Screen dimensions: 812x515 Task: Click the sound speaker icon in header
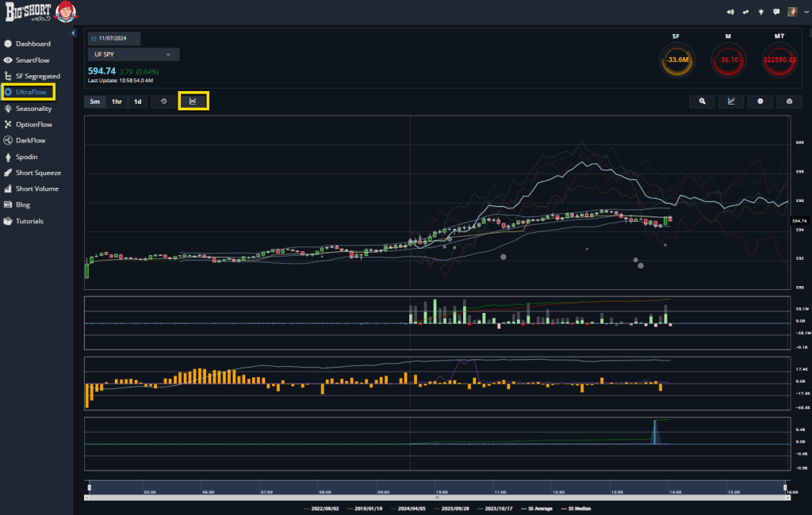tap(730, 12)
